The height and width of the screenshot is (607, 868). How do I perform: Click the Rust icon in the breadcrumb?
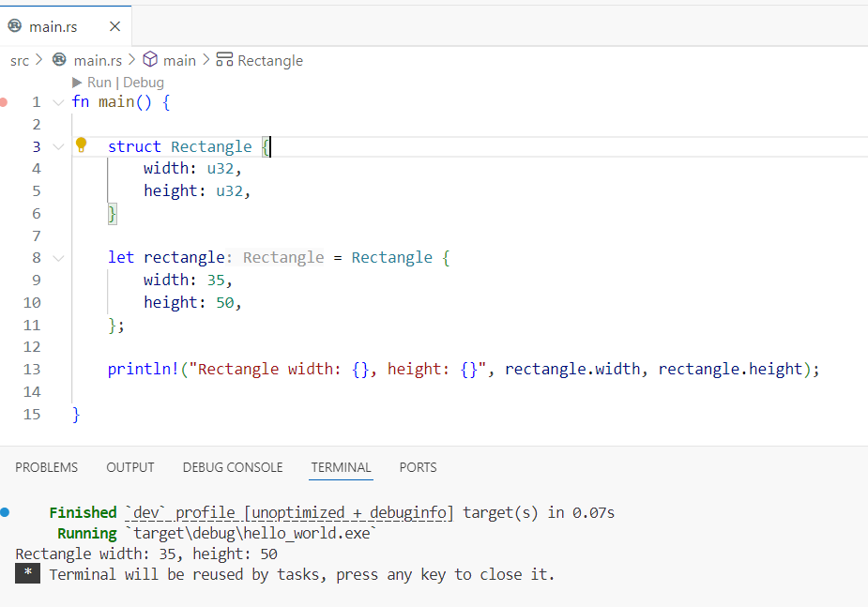(59, 60)
